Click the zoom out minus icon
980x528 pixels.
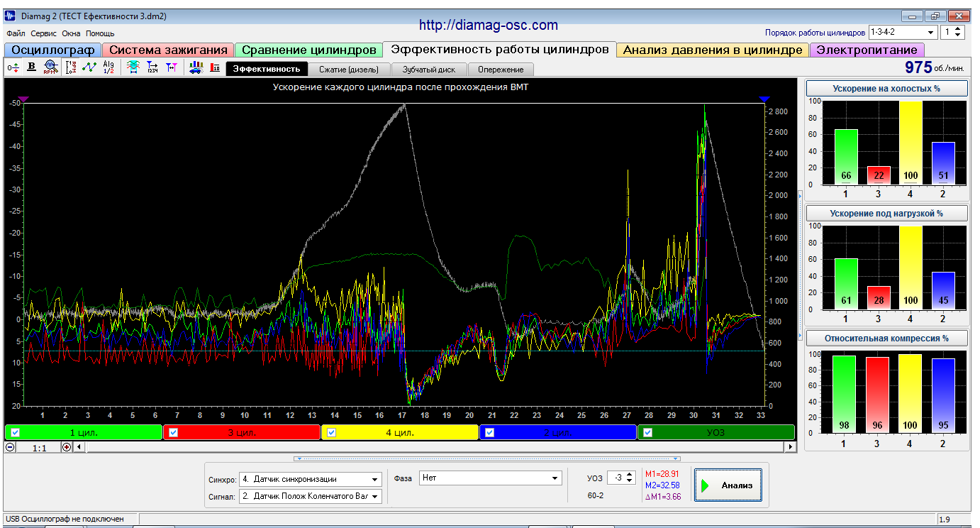(x=10, y=447)
